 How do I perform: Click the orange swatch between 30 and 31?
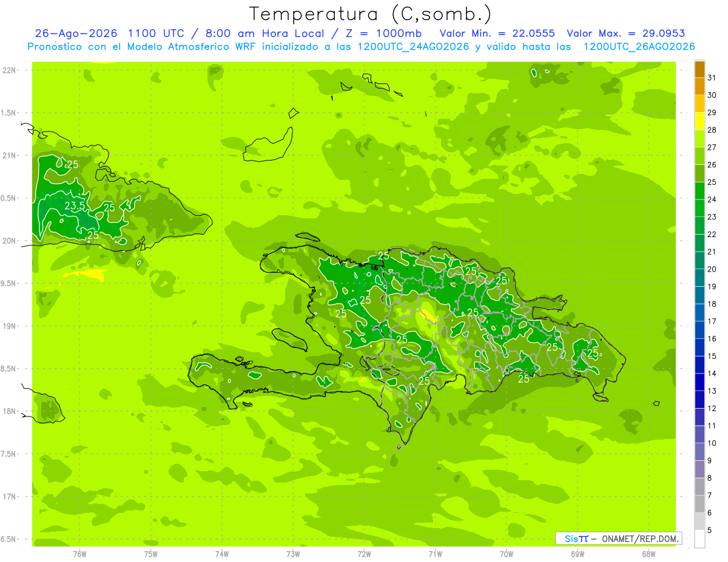coord(699,86)
